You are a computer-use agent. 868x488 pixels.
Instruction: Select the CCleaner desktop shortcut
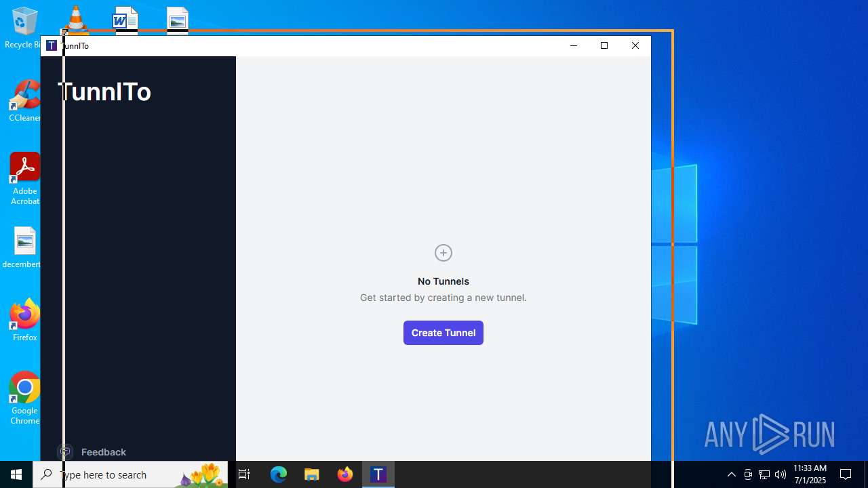tap(24, 102)
